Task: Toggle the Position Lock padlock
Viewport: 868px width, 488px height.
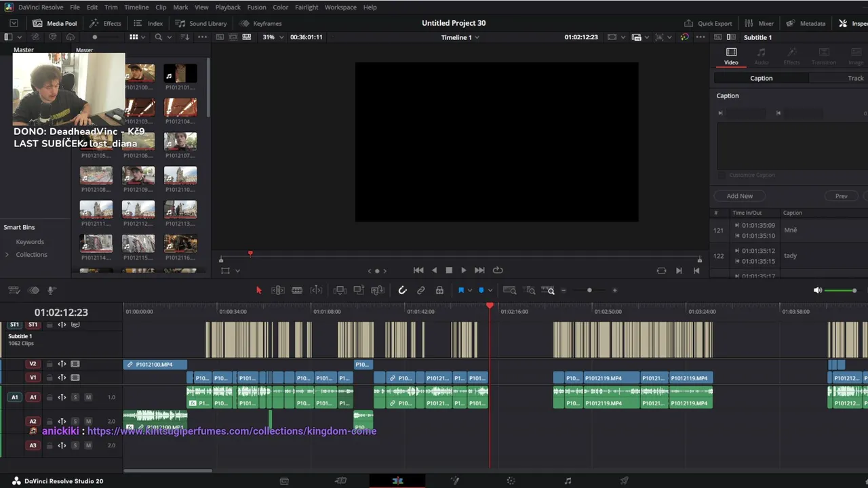Action: [439, 290]
